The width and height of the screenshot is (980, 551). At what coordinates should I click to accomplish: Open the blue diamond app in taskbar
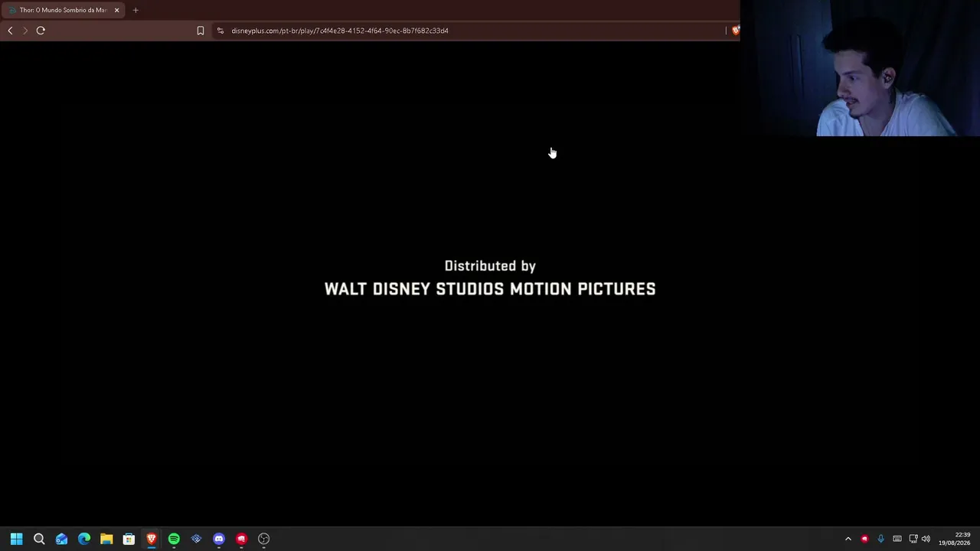196,539
